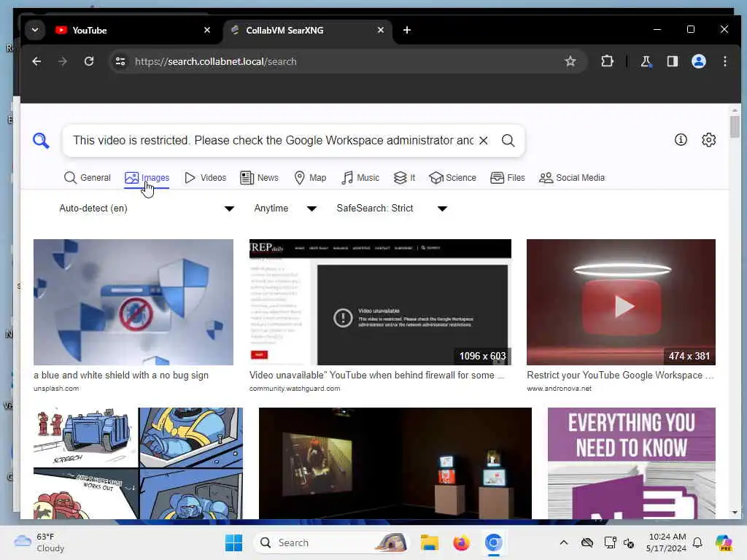
Task: Click the SearXNG magnifier logo icon
Action: pos(41,141)
